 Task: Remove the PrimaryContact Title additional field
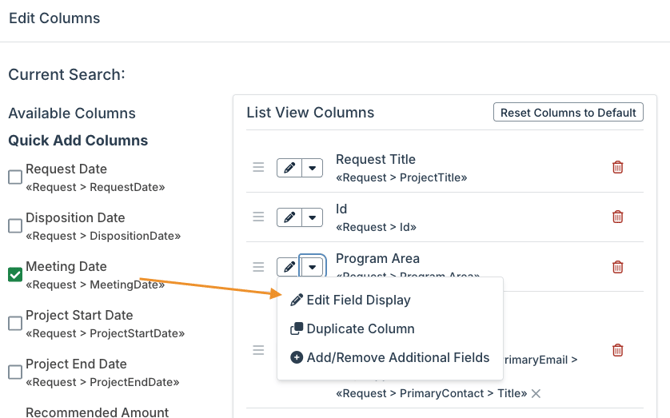(x=536, y=394)
